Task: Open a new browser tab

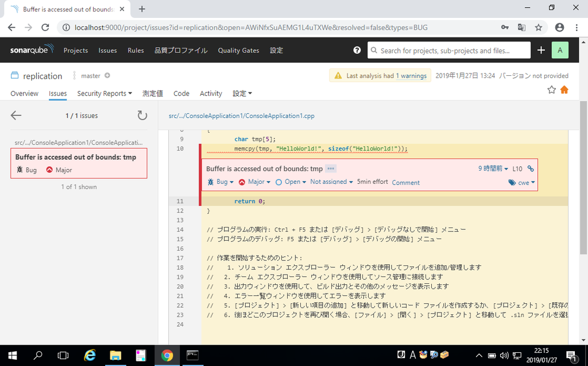Action: [x=142, y=9]
